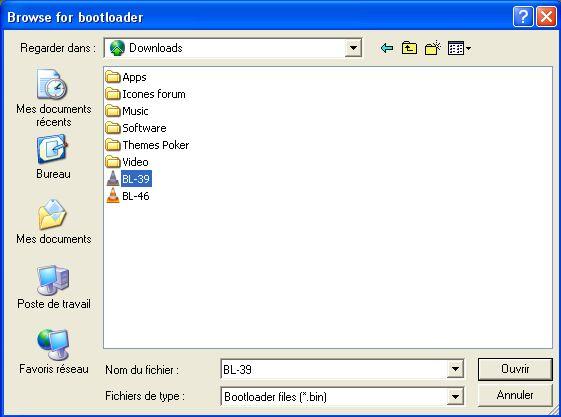
Task: Expand the Fichiers de type dropdown
Action: (455, 396)
